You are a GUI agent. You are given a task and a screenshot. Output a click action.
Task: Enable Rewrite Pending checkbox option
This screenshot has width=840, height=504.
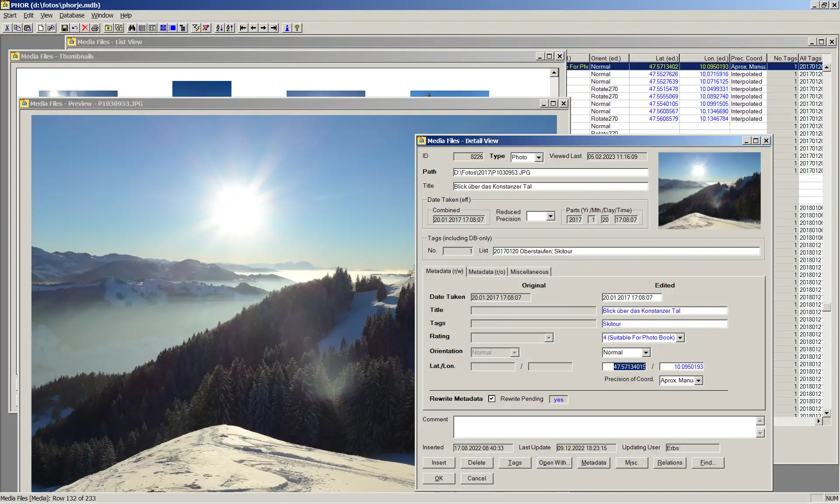491,399
